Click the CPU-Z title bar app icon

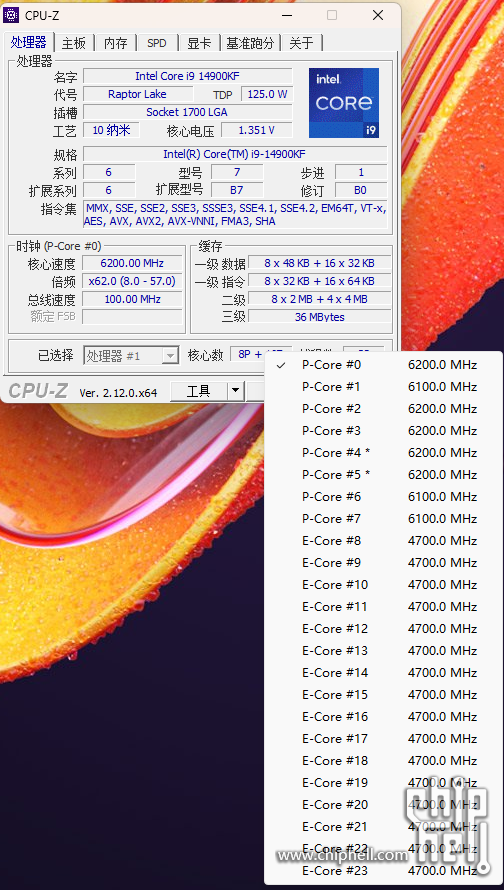tap(11, 15)
